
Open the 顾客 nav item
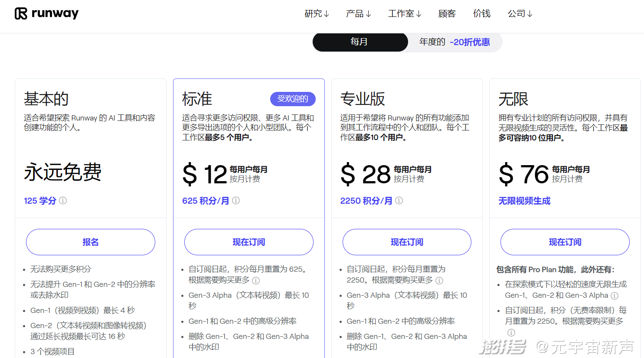click(447, 14)
